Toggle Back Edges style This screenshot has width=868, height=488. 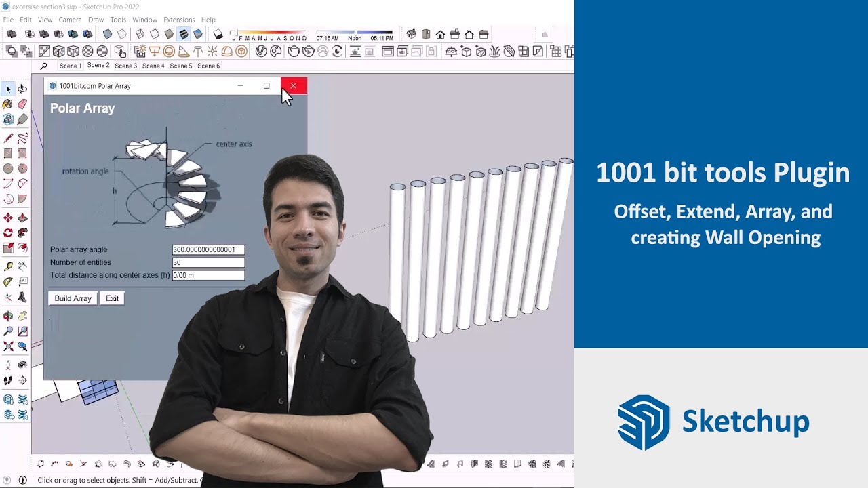tap(122, 34)
